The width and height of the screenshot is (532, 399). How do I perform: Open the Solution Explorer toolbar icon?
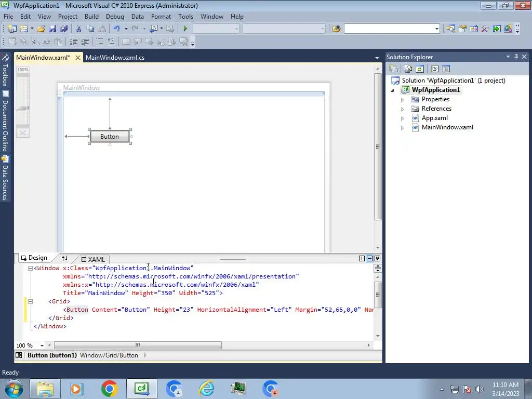coord(450,29)
